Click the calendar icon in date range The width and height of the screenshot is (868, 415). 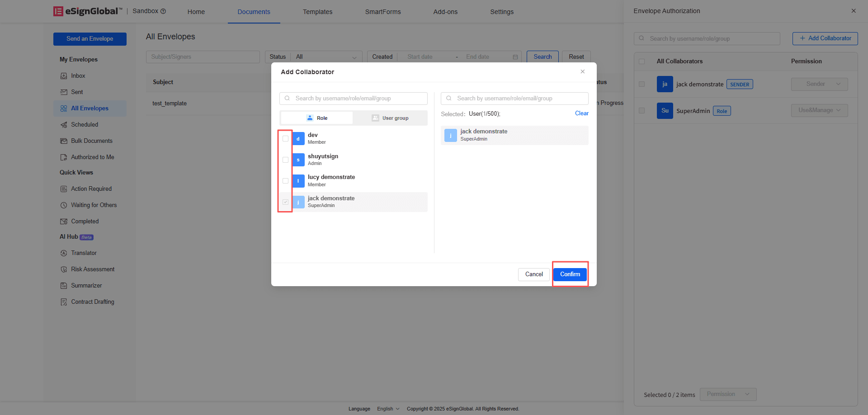click(x=515, y=57)
